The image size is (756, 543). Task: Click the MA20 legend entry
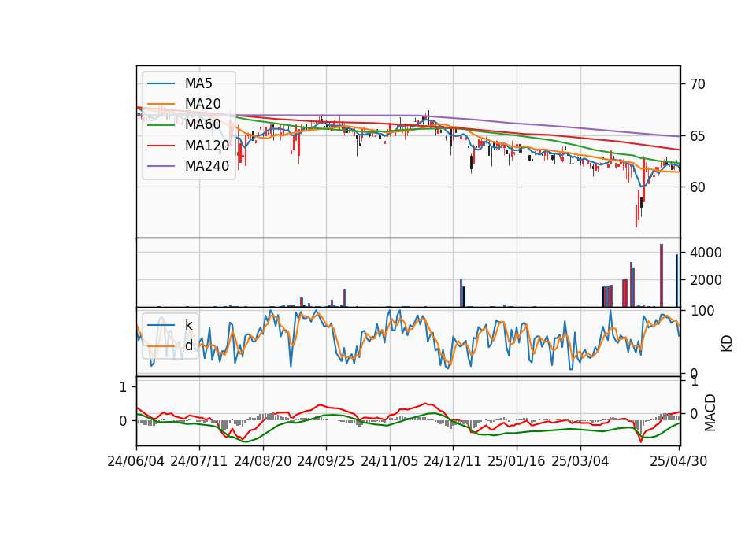pyautogui.click(x=184, y=104)
